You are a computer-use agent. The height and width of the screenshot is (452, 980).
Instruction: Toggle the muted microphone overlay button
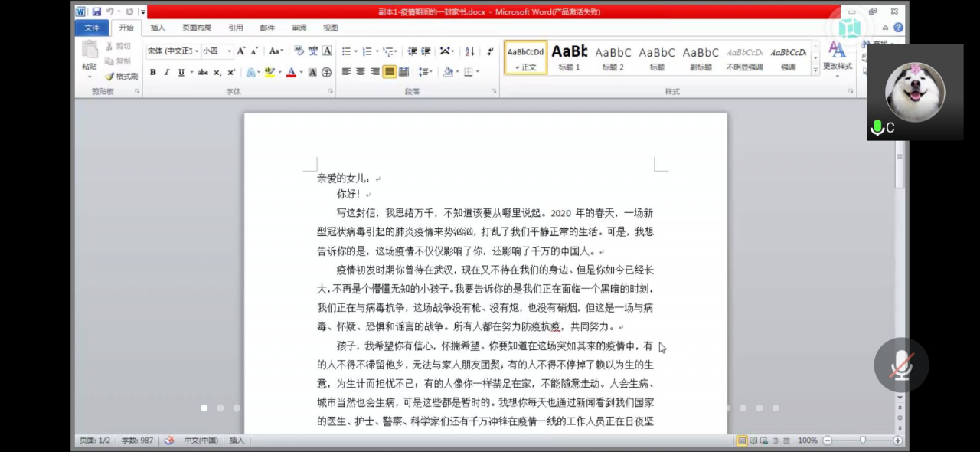[901, 365]
